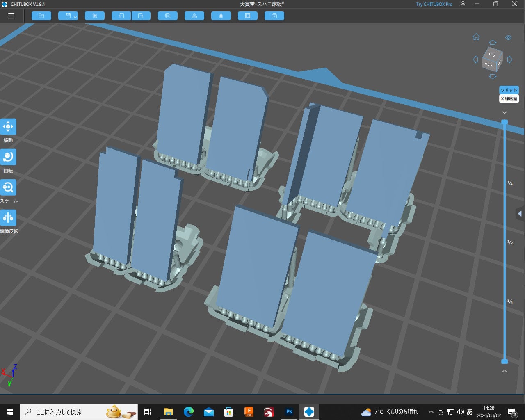This screenshot has height=420, width=525.
Task: Expand the collapsed right side panel arrow
Action: [520, 214]
